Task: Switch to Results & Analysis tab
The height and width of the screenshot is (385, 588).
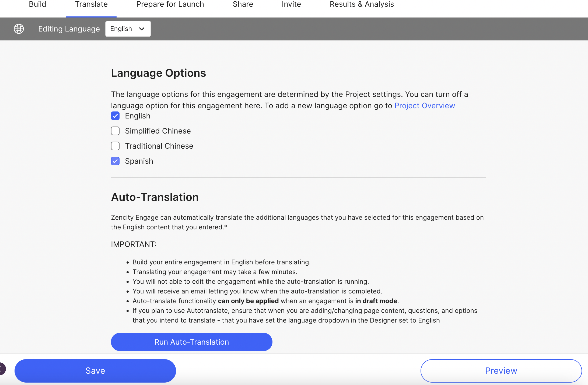Action: [362, 4]
